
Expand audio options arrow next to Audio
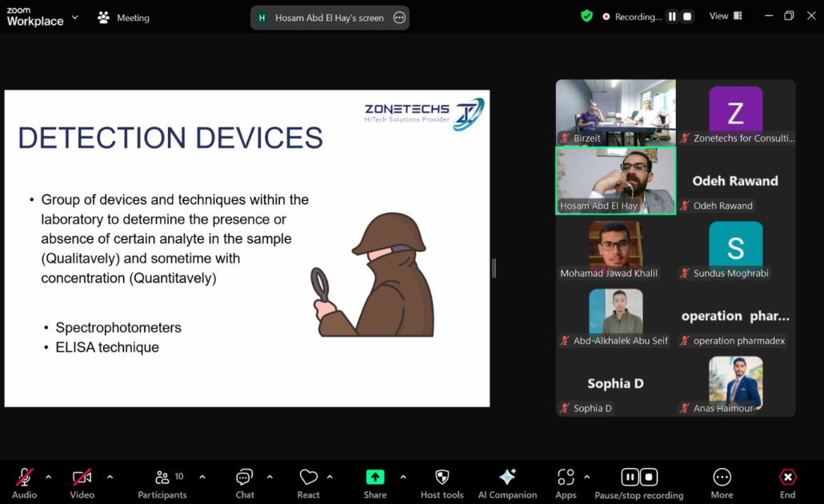click(49, 477)
